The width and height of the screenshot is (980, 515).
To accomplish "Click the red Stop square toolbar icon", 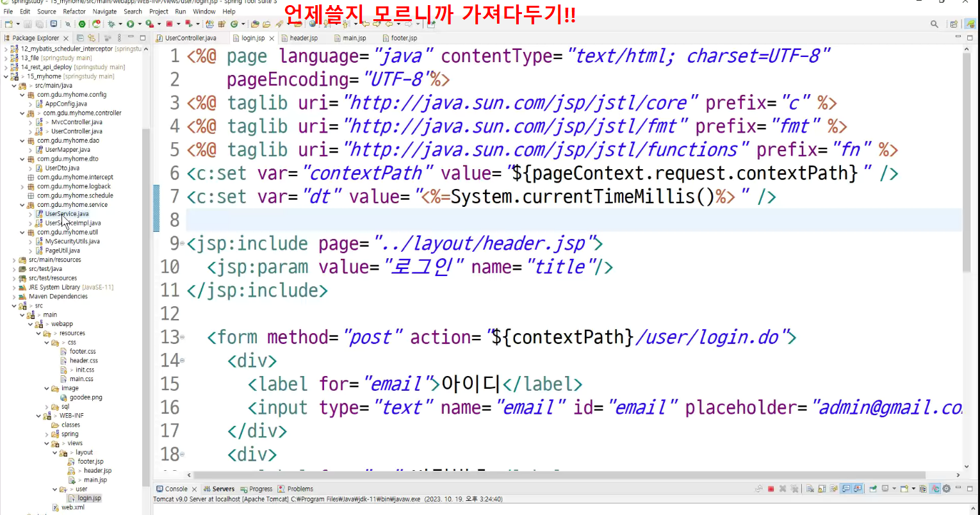I will point(169,24).
